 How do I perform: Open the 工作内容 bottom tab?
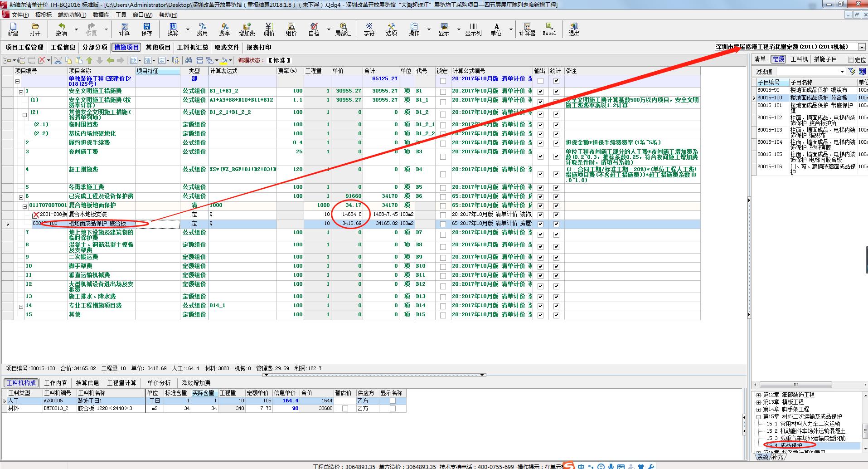pos(56,383)
